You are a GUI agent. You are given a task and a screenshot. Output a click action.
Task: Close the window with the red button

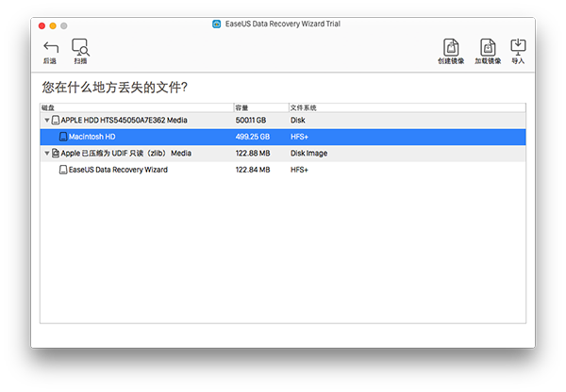[42, 25]
